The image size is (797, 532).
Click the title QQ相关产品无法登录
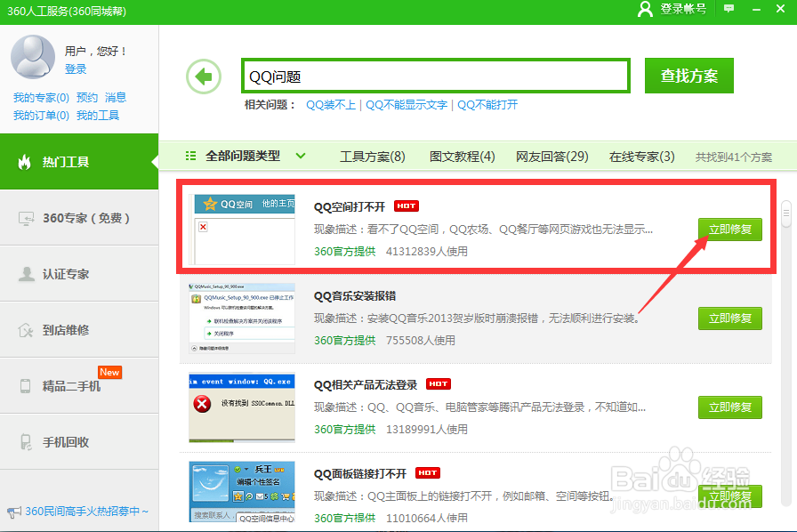point(366,385)
